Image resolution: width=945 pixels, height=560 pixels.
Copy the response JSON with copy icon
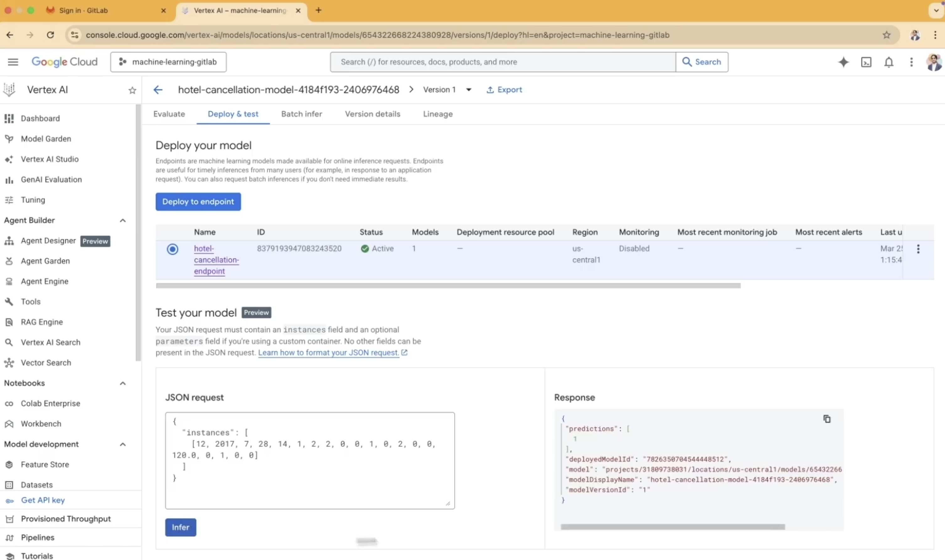coord(826,419)
